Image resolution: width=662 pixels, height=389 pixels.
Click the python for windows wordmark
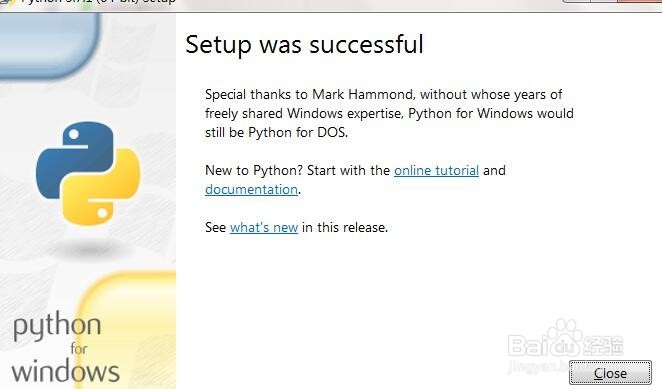[x=65, y=348]
